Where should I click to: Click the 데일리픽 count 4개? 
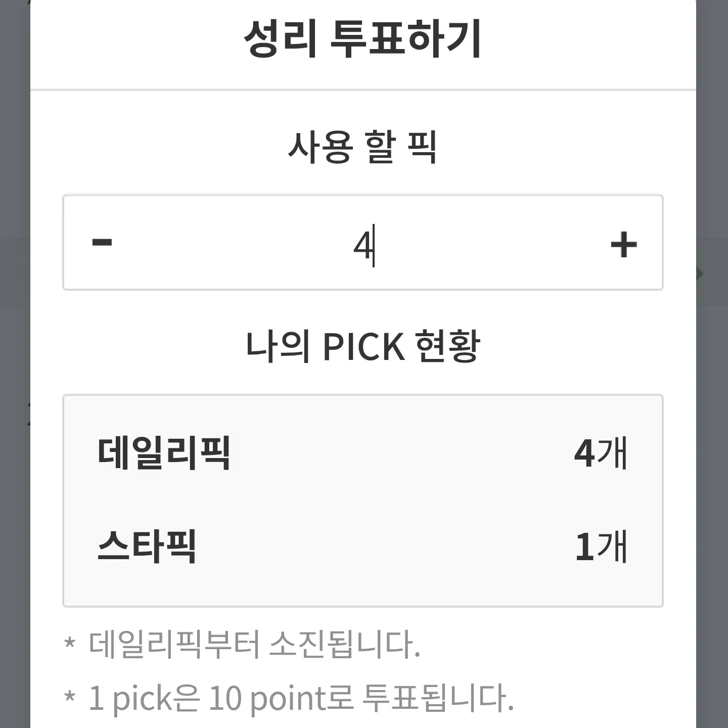click(x=601, y=453)
